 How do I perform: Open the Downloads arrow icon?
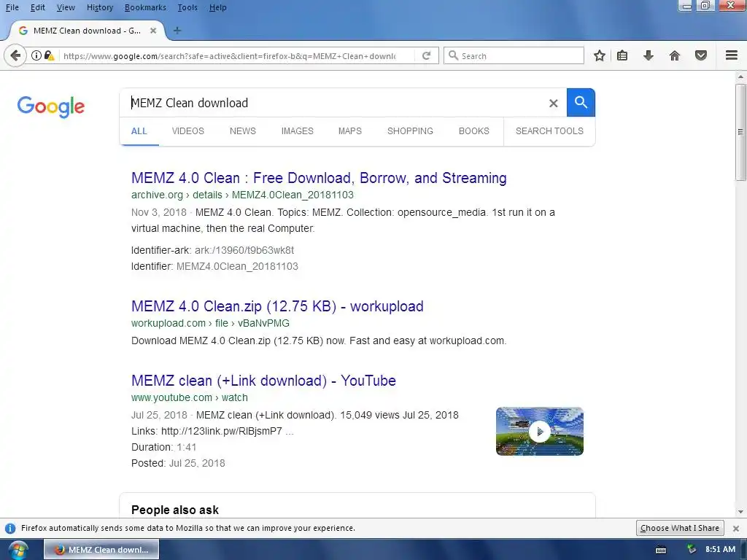[x=648, y=55]
